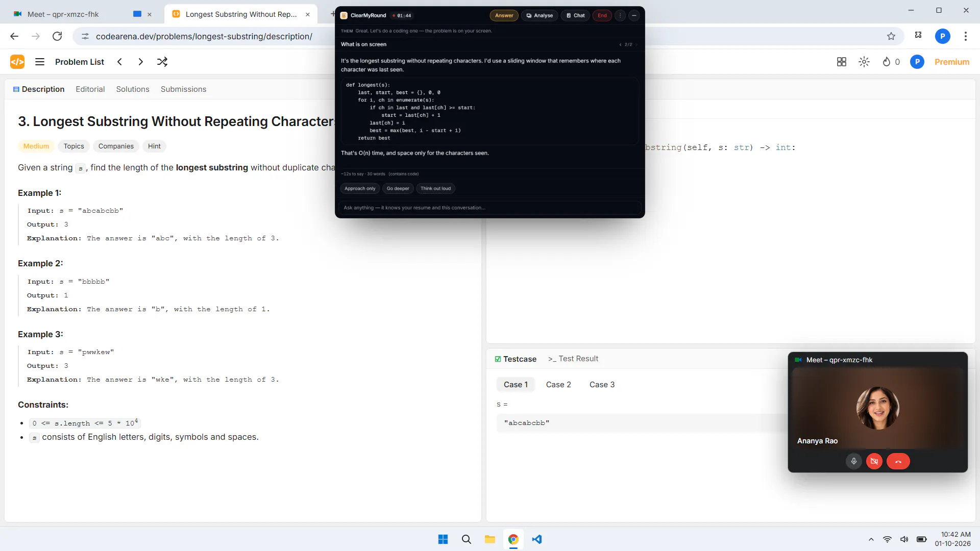Screen dimensions: 980x551
Task: Switch to Chat in ClearMyRound overlay
Action: pyautogui.click(x=575, y=15)
